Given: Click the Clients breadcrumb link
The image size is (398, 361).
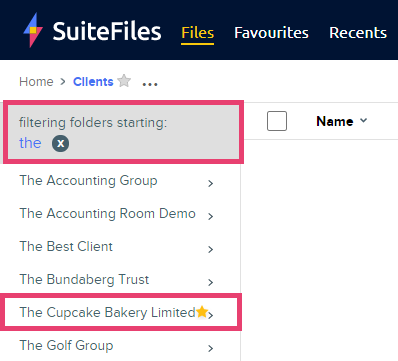Looking at the screenshot, I should [x=93, y=82].
